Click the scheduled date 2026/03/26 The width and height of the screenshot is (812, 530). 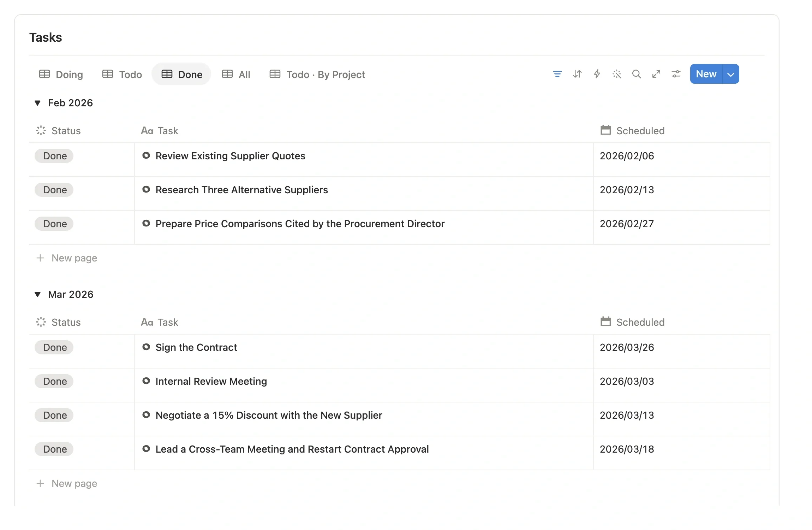[627, 347]
